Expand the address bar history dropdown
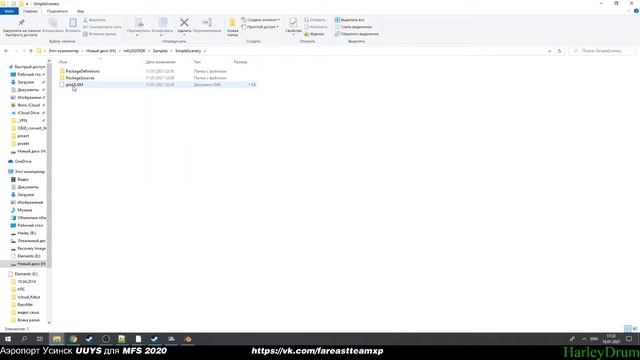Image resolution: width=640 pixels, height=360 pixels. click(x=549, y=51)
